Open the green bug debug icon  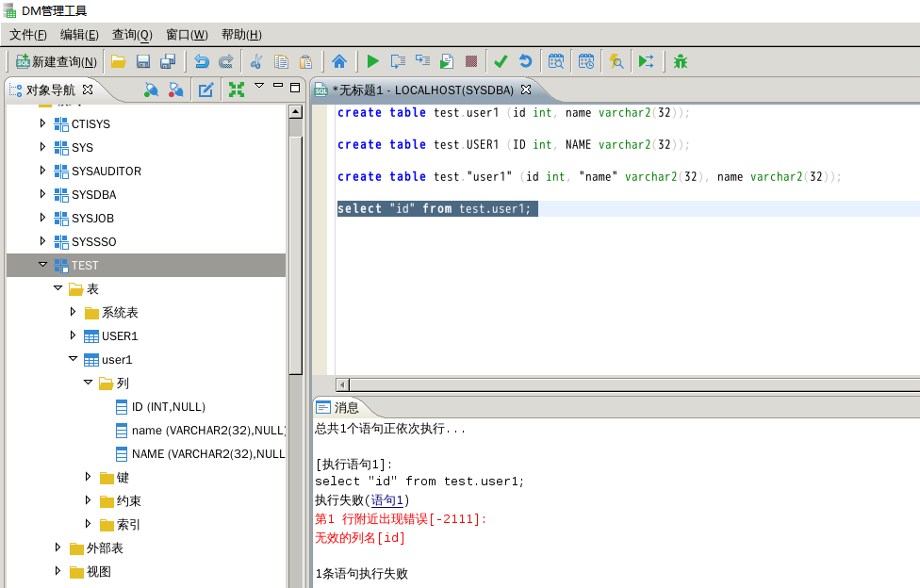point(680,61)
